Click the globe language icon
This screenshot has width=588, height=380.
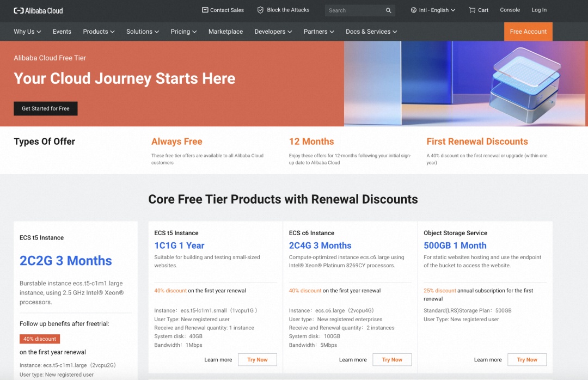[x=414, y=10]
